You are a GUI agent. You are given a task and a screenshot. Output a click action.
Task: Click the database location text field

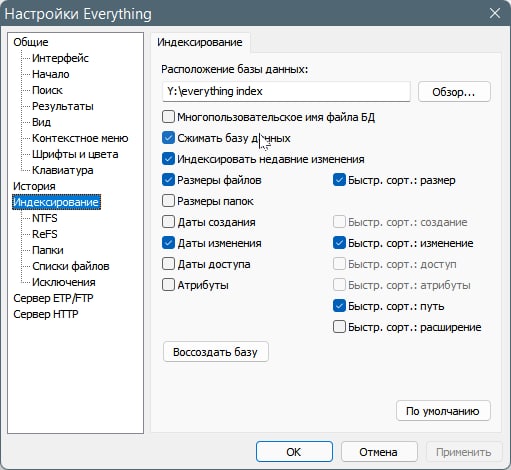pyautogui.click(x=286, y=91)
